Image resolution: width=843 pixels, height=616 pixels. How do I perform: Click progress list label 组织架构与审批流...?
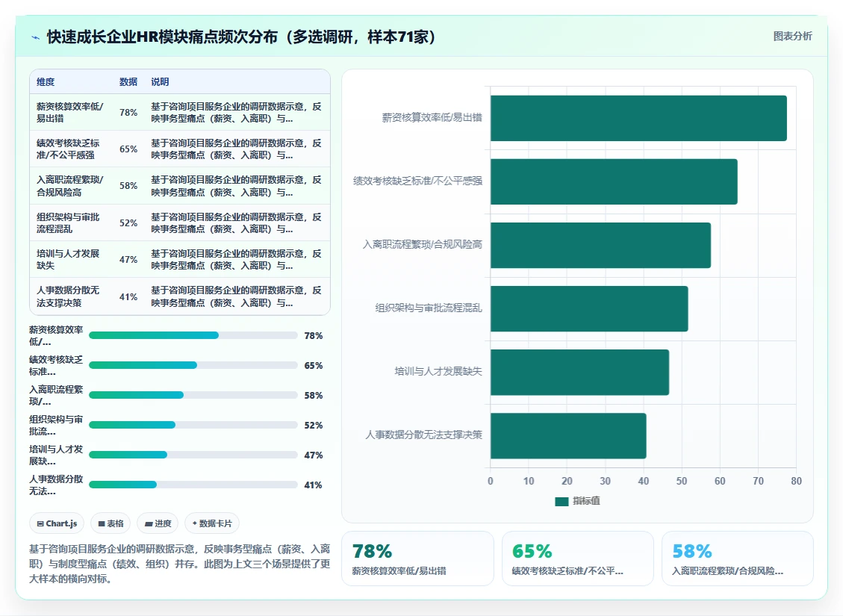[56, 425]
